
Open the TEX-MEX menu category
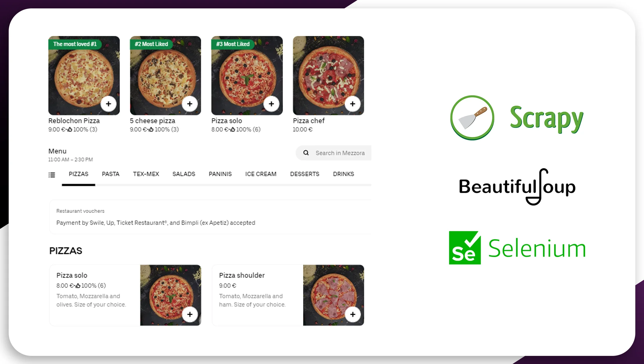pyautogui.click(x=146, y=174)
